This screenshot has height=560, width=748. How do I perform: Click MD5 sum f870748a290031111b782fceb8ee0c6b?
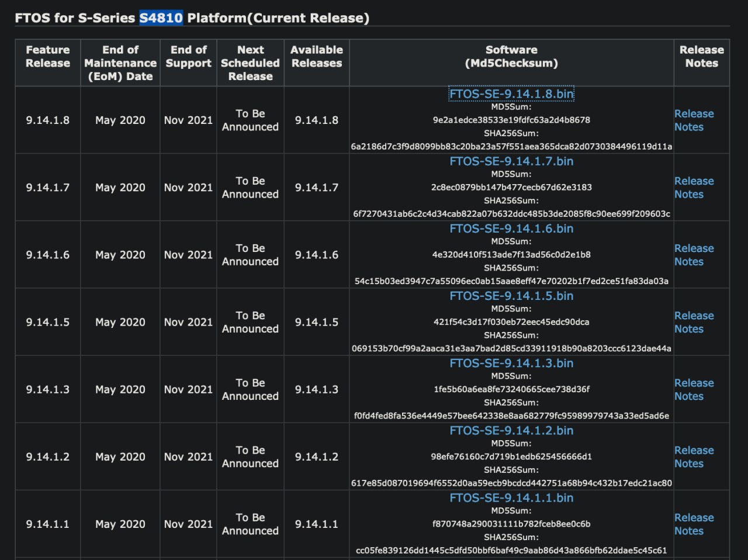pyautogui.click(x=511, y=523)
